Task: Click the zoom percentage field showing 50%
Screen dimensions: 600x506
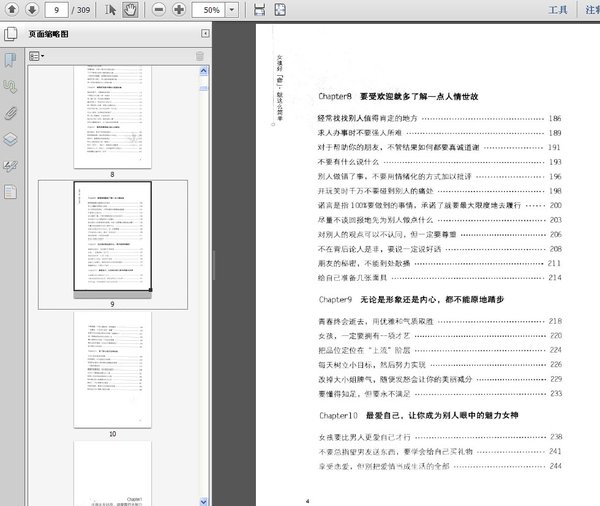Action: (x=209, y=10)
